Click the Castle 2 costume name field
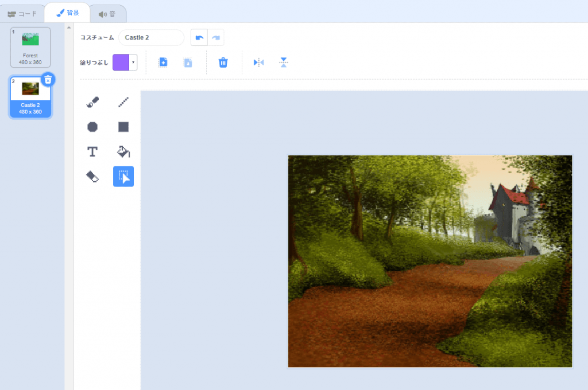The image size is (588, 390). [x=151, y=38]
